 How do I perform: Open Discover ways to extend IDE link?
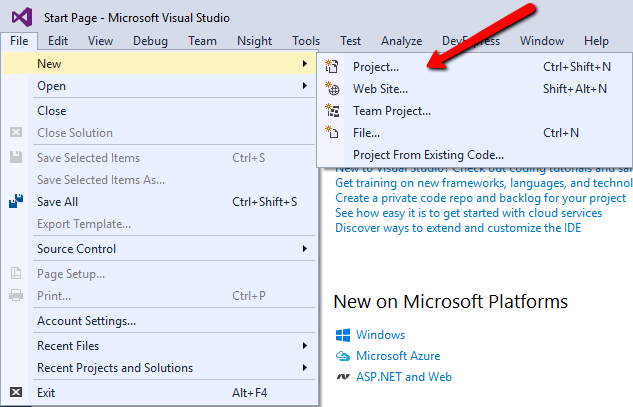tap(458, 228)
